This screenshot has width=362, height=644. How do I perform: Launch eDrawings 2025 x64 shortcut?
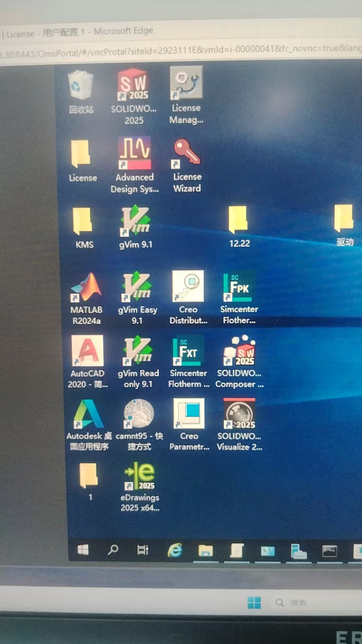140,476
